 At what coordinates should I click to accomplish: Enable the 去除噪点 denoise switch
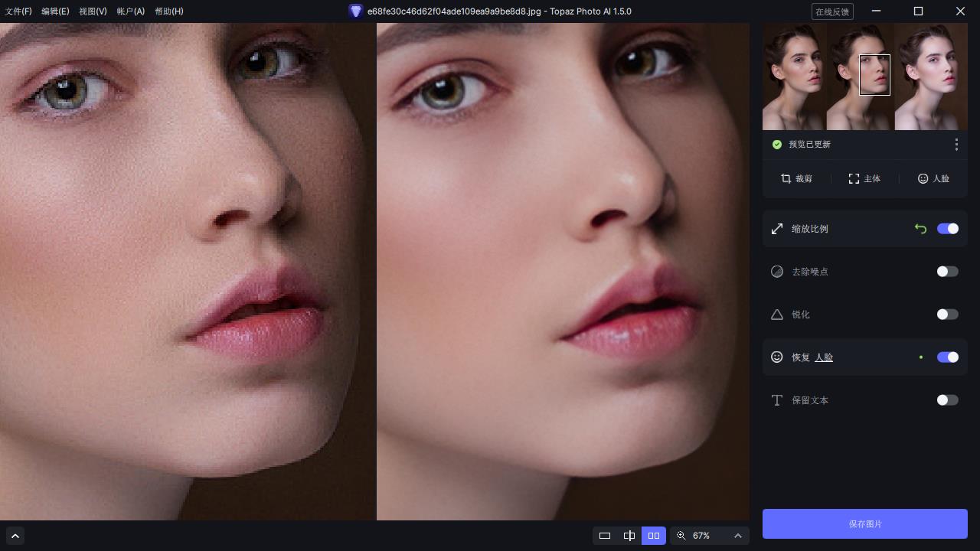948,272
